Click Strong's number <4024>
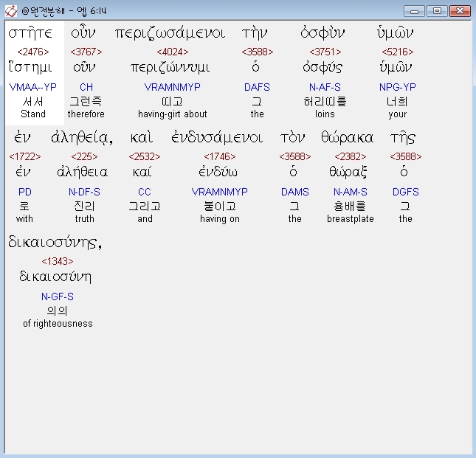Viewport: 476px width, 458px height. point(173,52)
